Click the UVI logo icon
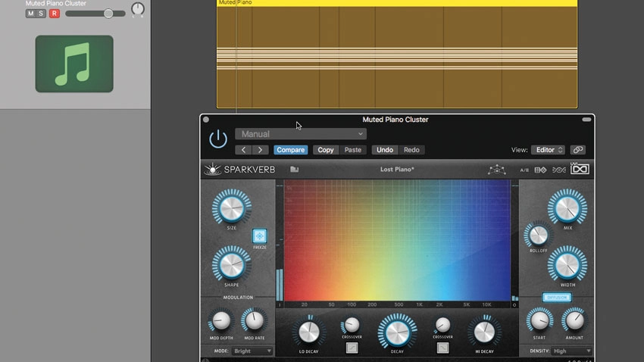Screen dimensions: 644x362 tap(580, 169)
